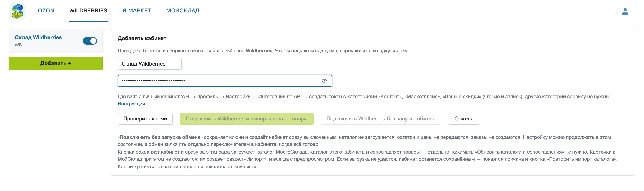Click the WB label under cabinet name
Image resolution: width=644 pixels, height=191 pixels.
[x=18, y=45]
